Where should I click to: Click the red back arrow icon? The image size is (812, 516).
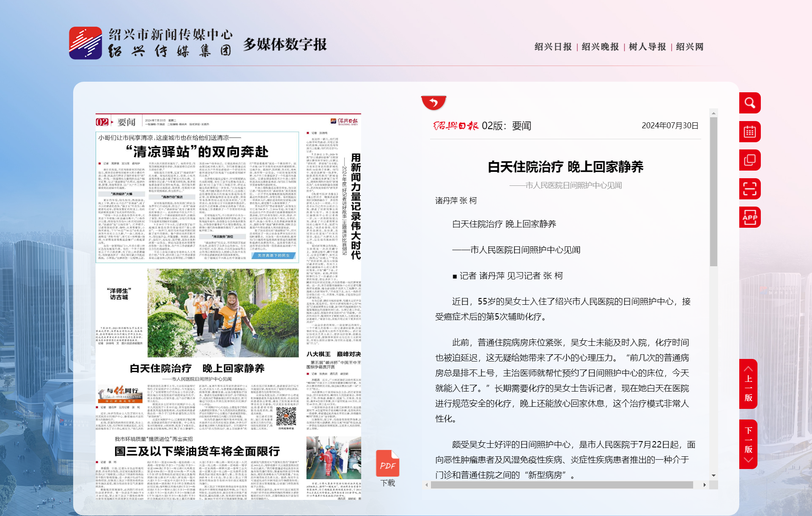tap(433, 102)
